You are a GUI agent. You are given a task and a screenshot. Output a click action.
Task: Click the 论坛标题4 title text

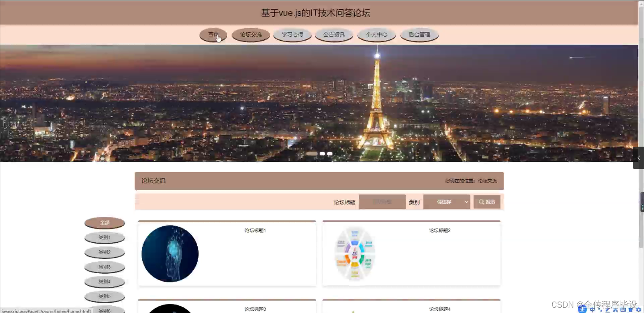click(x=440, y=309)
